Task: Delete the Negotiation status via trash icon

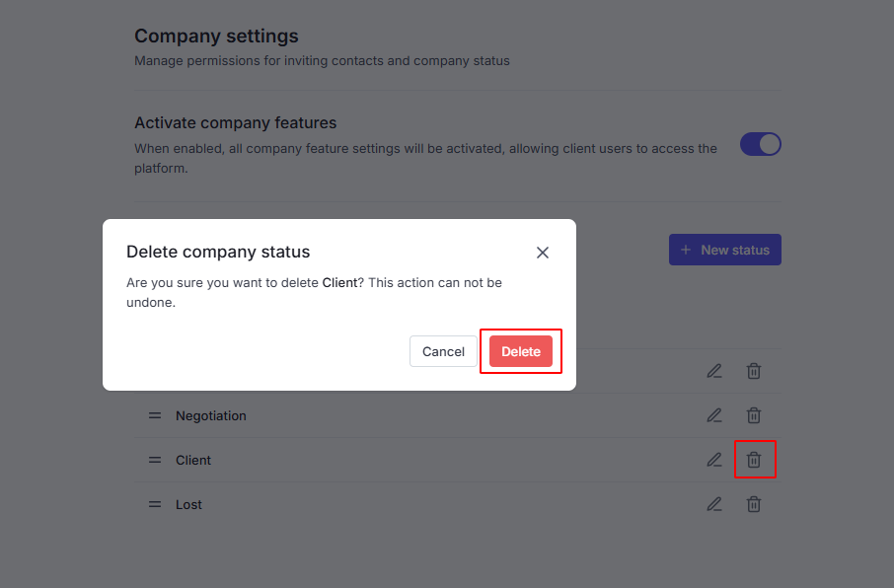Action: (x=754, y=415)
